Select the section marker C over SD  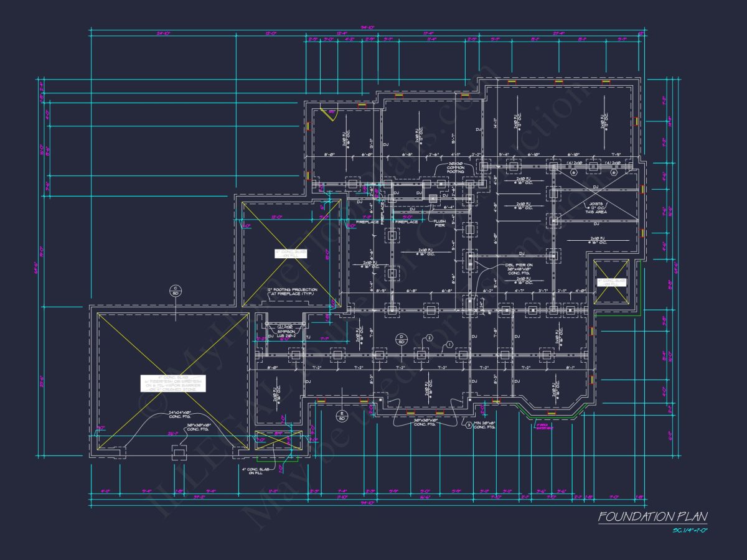tap(176, 290)
